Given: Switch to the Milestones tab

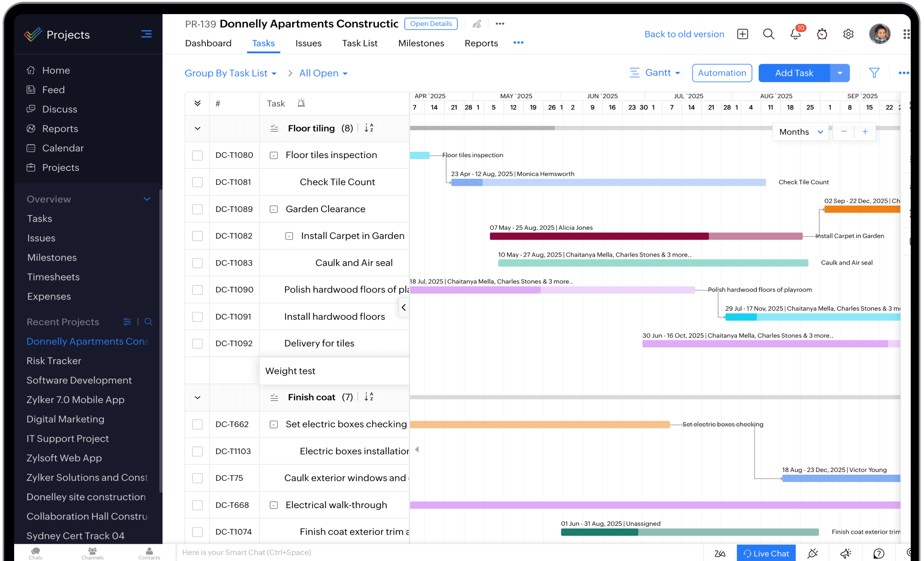Looking at the screenshot, I should point(421,43).
